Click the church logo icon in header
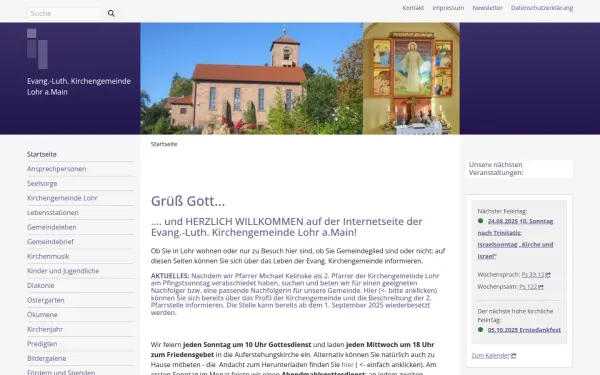600x375 pixels. (38, 49)
